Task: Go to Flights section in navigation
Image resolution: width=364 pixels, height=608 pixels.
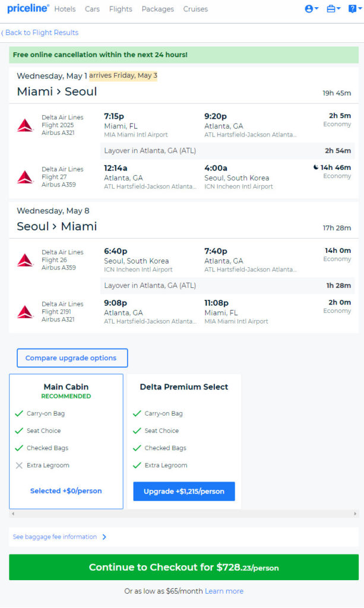Action: coord(121,9)
